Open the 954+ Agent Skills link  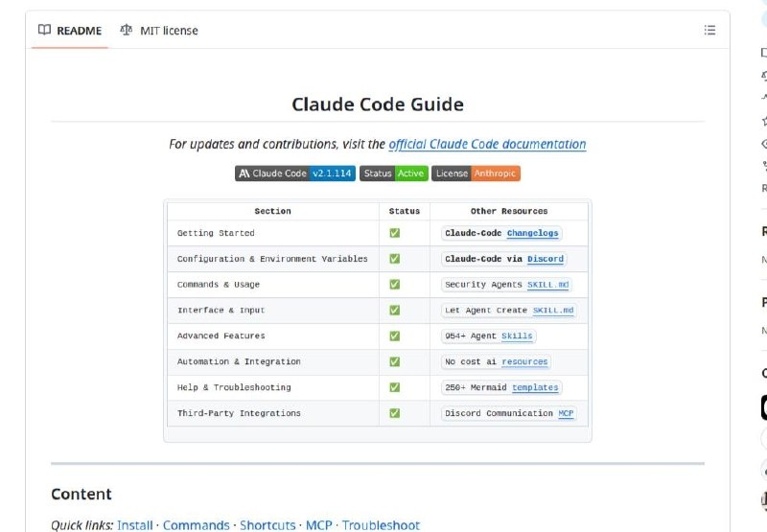pos(517,335)
